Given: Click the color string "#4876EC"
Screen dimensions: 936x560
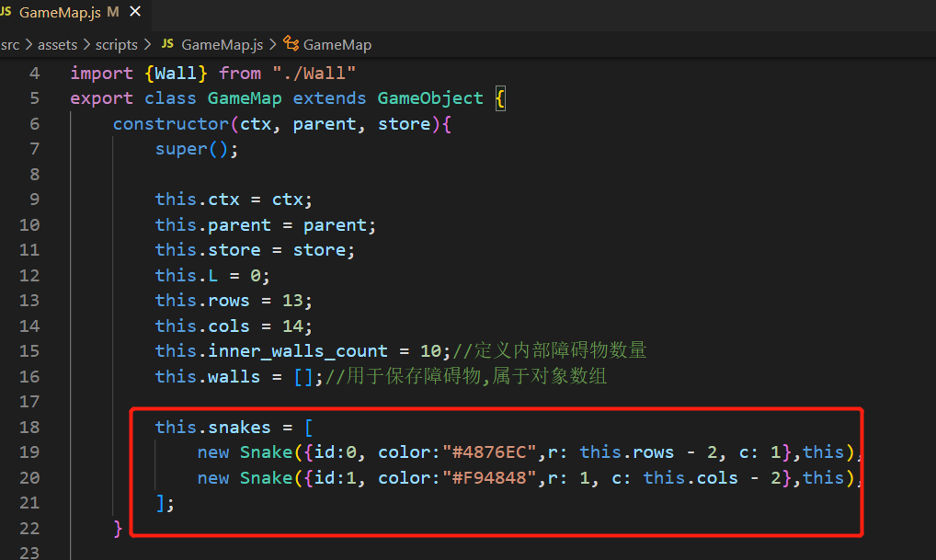Looking at the screenshot, I should [x=489, y=452].
